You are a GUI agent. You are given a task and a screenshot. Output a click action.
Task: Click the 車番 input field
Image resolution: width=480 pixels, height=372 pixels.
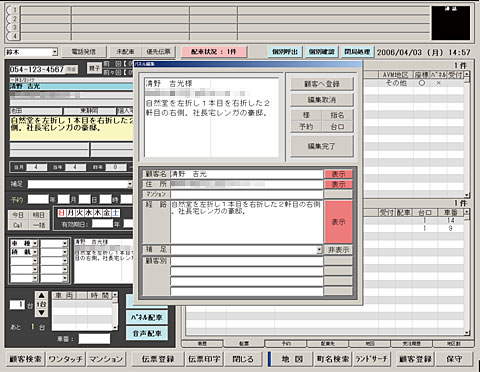pyautogui.click(x=94, y=339)
